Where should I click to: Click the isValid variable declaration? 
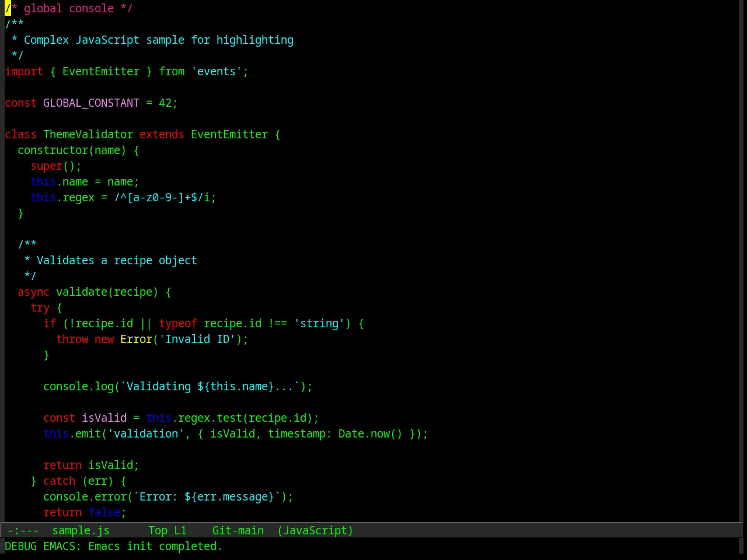pos(104,418)
